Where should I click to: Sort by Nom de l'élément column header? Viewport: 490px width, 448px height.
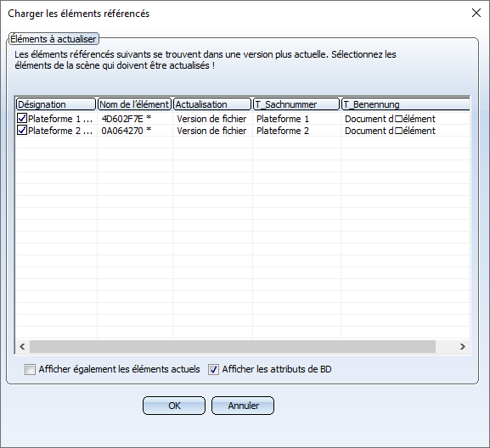pyautogui.click(x=135, y=104)
